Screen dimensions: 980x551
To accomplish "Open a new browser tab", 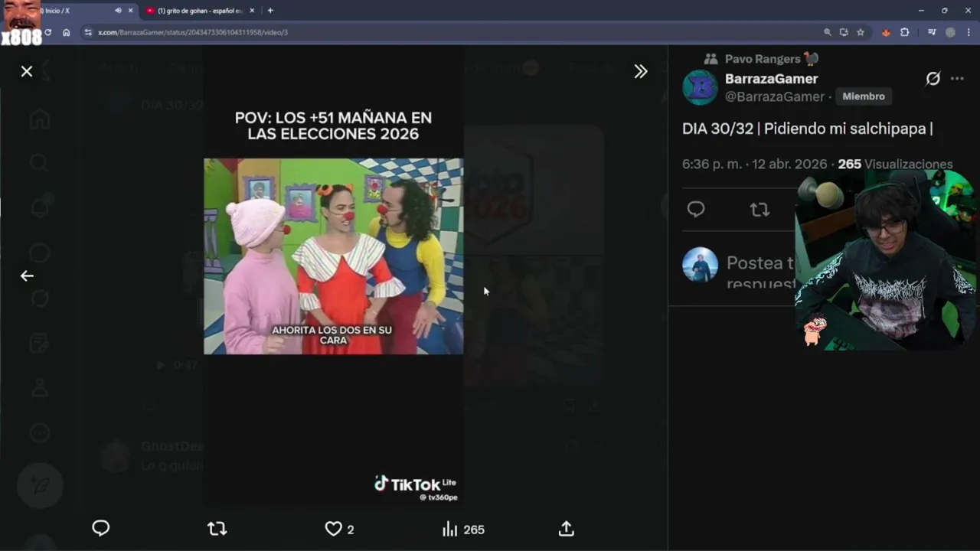I will [270, 11].
